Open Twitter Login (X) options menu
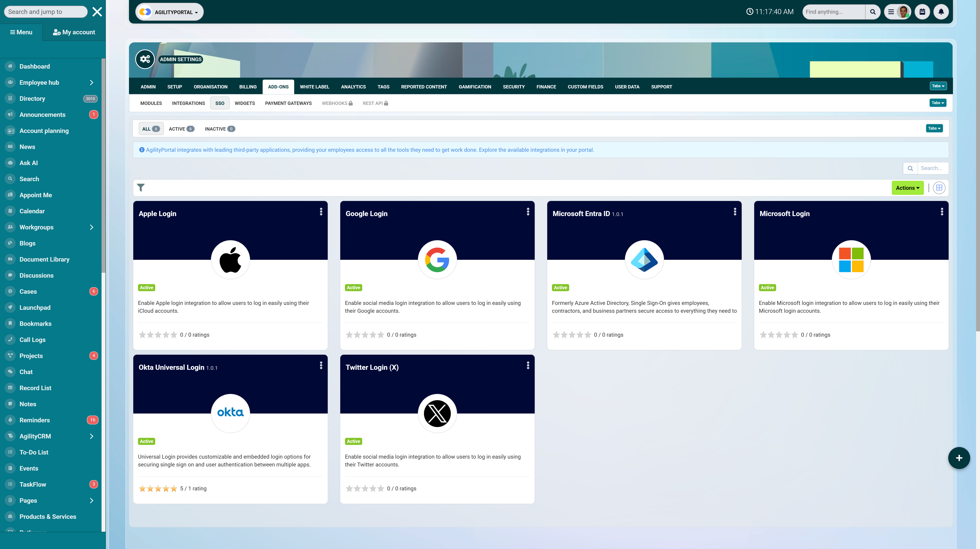 (x=528, y=366)
